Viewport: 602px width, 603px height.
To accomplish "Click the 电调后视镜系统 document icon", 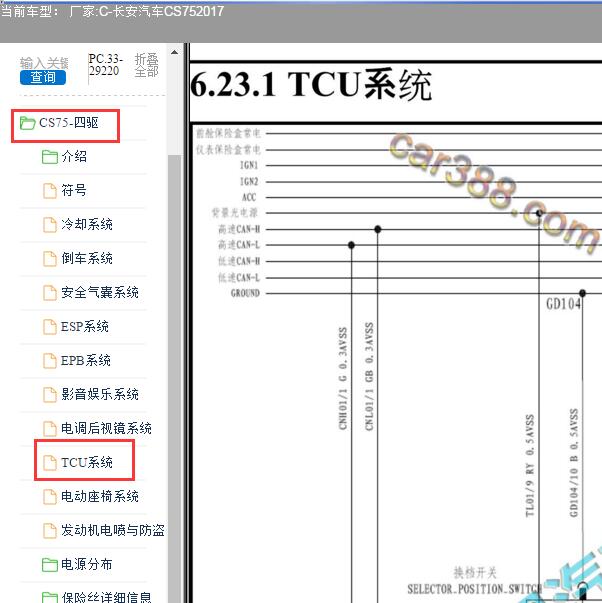I will (50, 429).
